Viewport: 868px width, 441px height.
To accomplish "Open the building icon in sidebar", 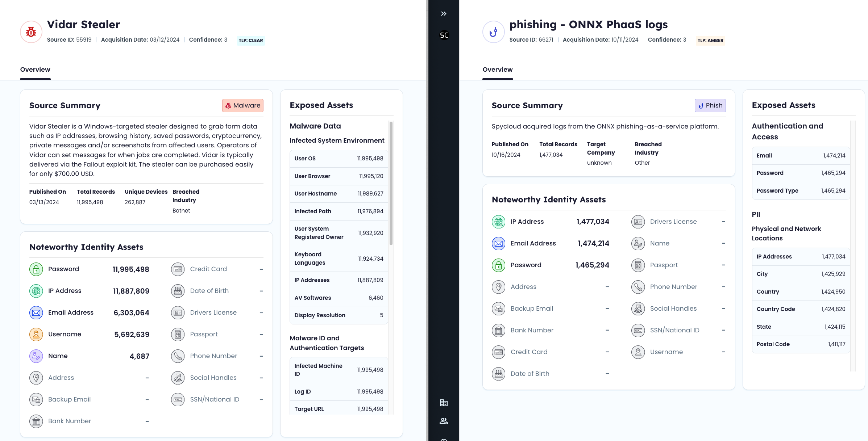I will [x=444, y=403].
